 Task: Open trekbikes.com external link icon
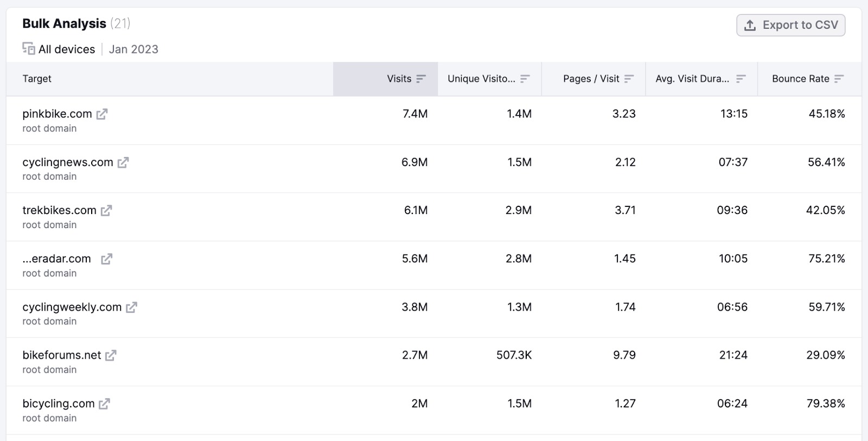tap(106, 211)
